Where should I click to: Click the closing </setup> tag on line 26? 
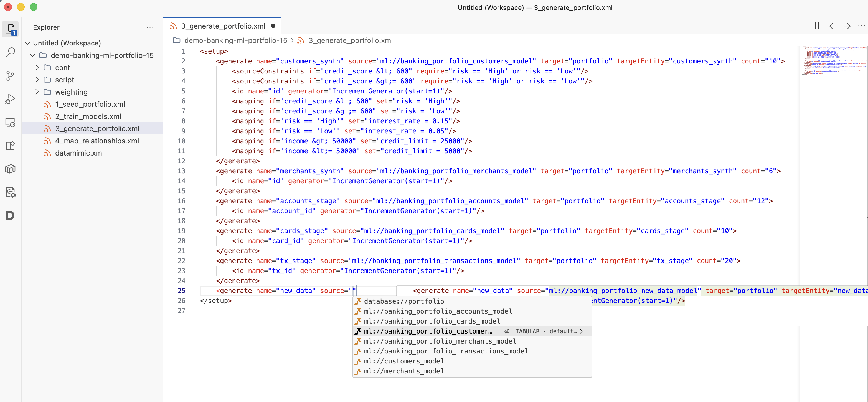(x=216, y=301)
